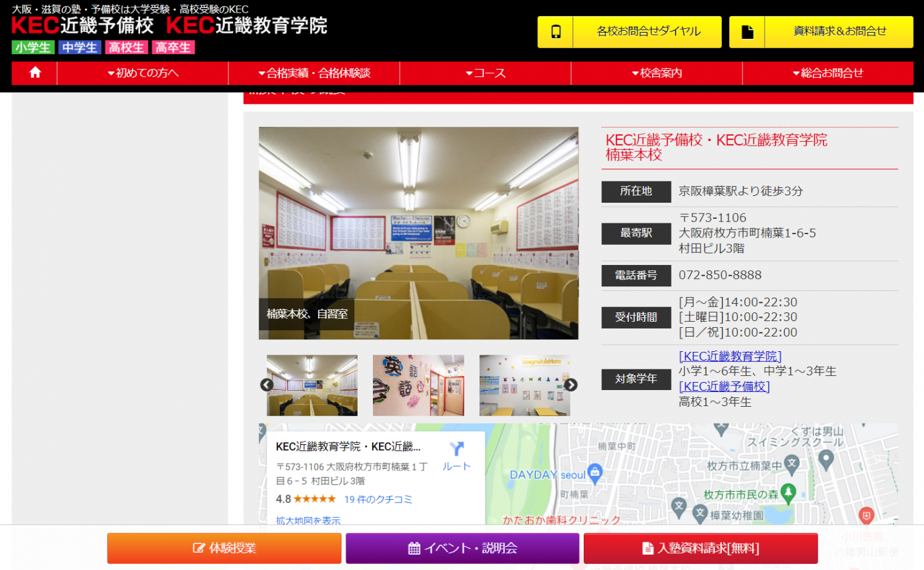Image resolution: width=924 pixels, height=570 pixels.
Task: Select the study room thumbnail
Action: click(x=312, y=385)
